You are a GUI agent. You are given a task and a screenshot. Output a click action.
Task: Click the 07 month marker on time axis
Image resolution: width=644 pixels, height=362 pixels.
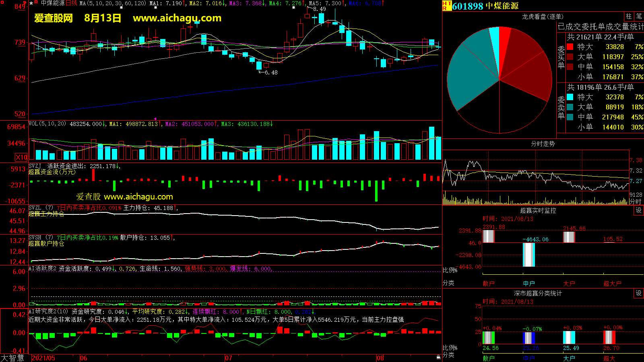pos(228,358)
